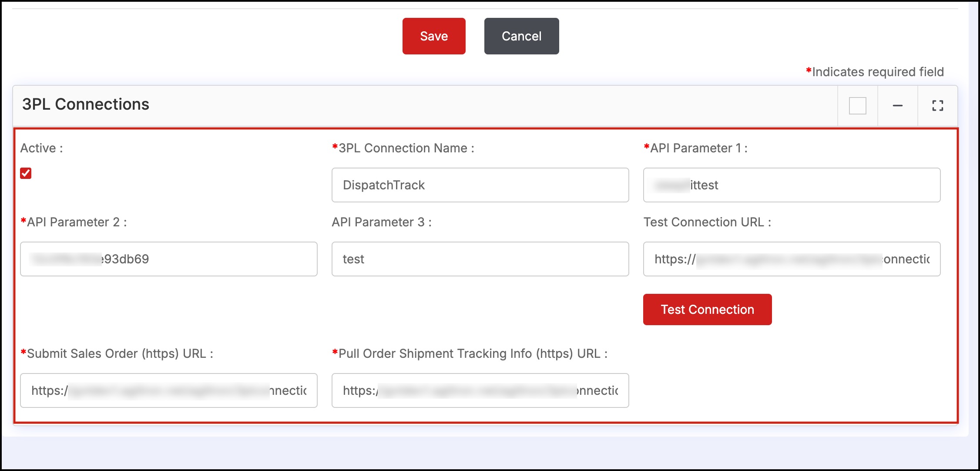Uncheck the Active checkbox

[x=26, y=173]
